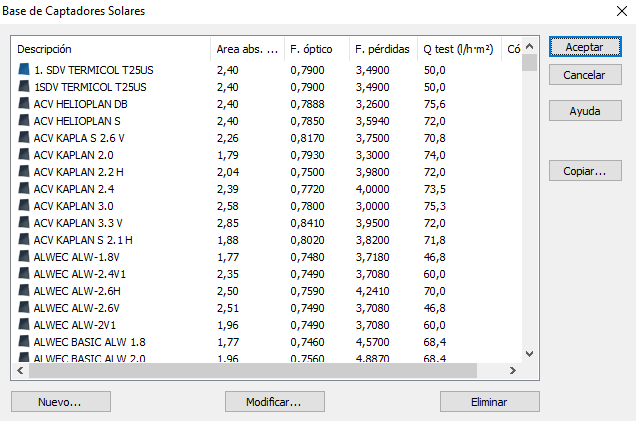Click the panel icon of ALWEC ALW-2.4V1
This screenshot has height=421, width=636.
(24, 274)
